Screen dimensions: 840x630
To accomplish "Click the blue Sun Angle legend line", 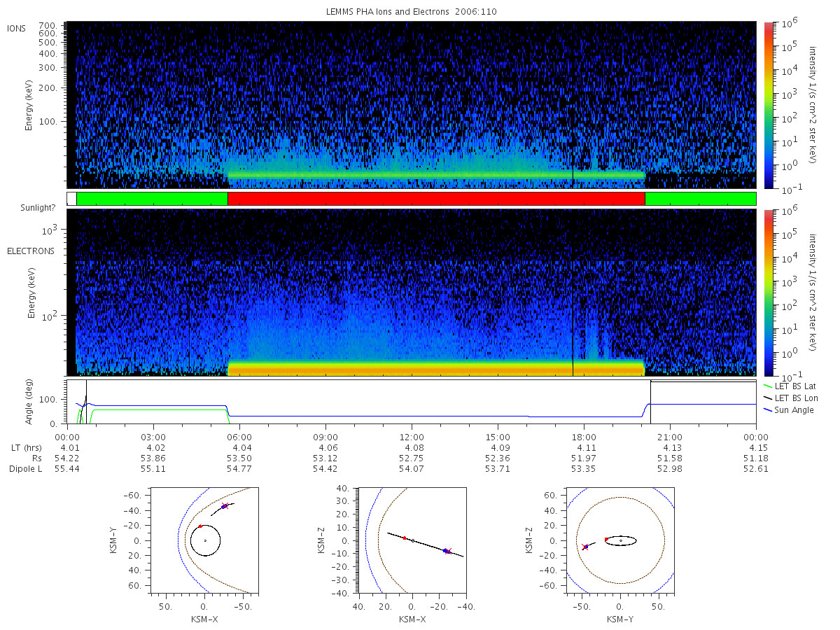I will pos(768,409).
